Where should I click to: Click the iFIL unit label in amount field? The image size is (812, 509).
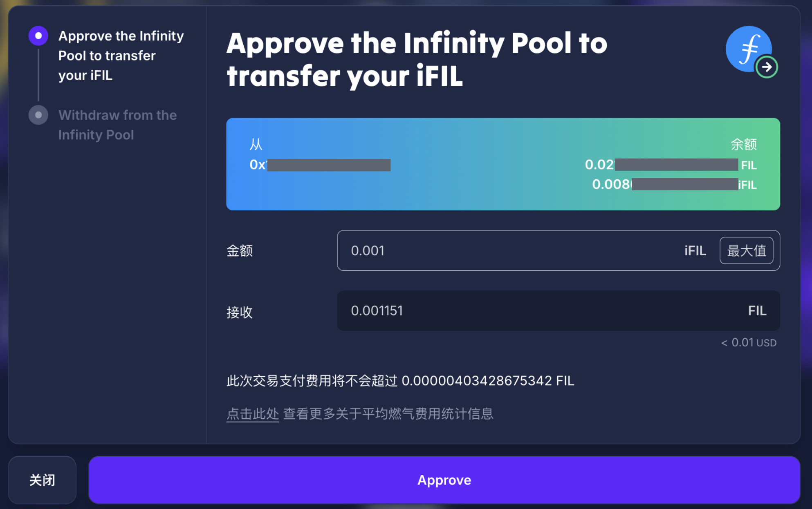[x=695, y=250]
